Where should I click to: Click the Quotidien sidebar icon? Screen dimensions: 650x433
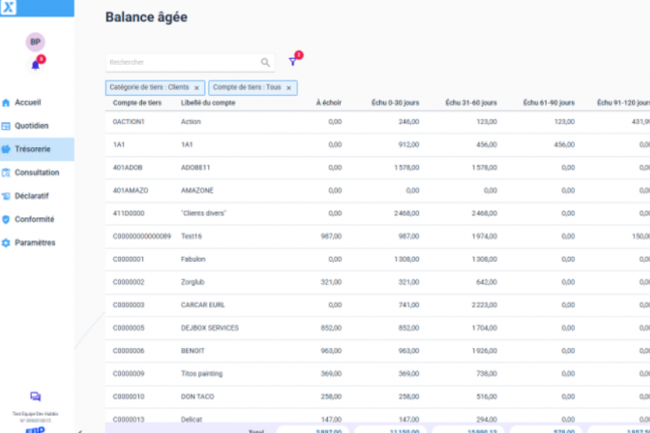pos(6,126)
